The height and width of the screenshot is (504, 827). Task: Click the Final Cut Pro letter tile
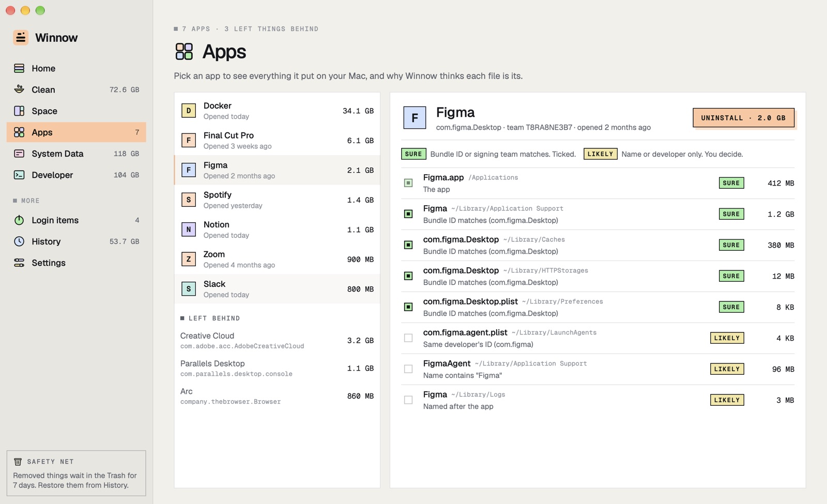(x=189, y=140)
